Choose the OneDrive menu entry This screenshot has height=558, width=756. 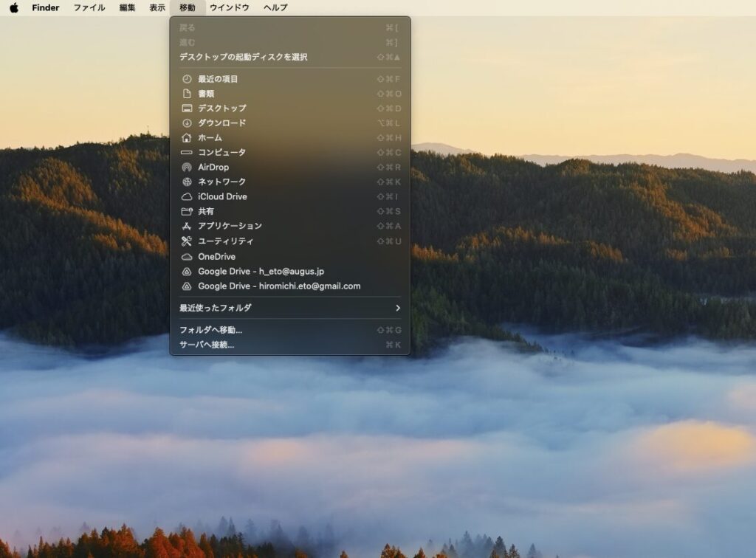[x=216, y=257]
